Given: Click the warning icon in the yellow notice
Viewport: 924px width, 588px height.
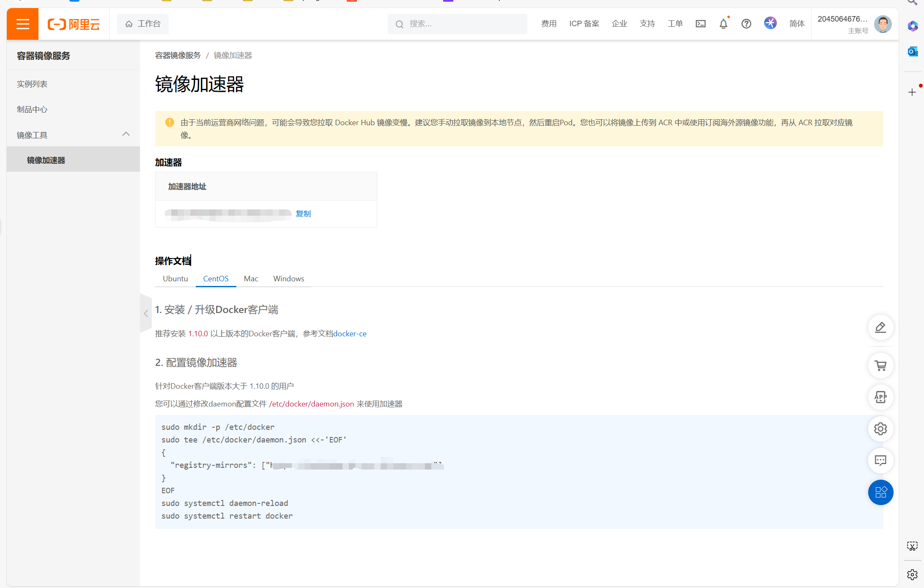Looking at the screenshot, I should (170, 123).
